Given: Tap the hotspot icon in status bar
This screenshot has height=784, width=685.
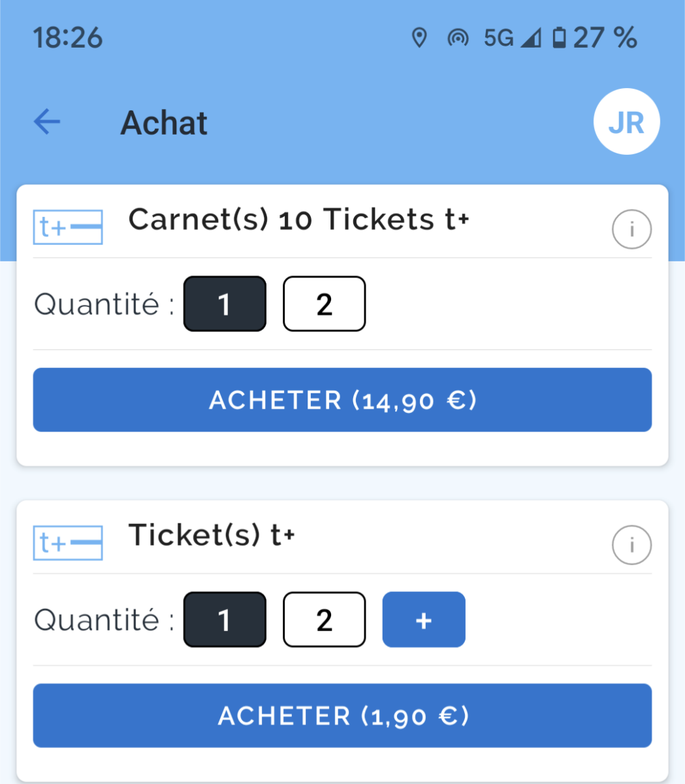Looking at the screenshot, I should (458, 38).
